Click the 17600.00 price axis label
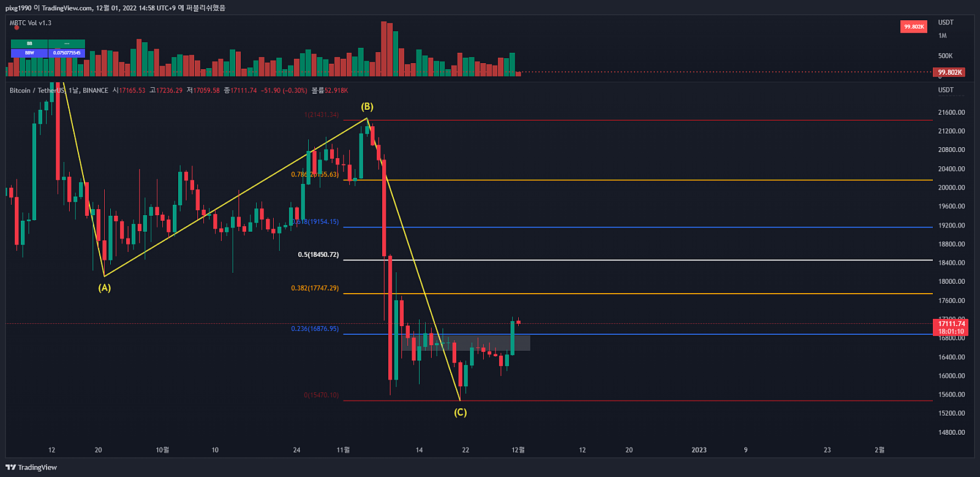This screenshot has height=477, width=980. [x=951, y=300]
